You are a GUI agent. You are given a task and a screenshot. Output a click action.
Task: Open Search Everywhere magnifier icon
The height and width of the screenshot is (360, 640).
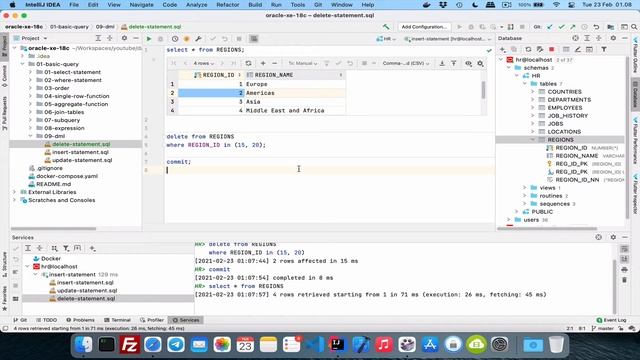point(634,27)
